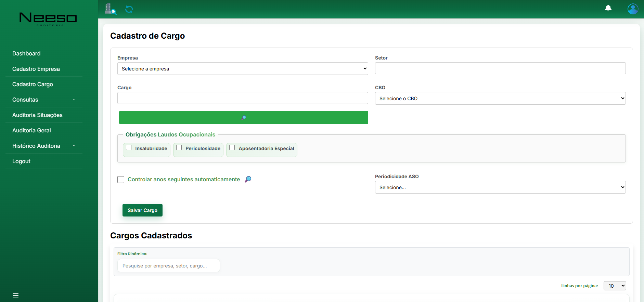Open the notifications bell
644x302 pixels.
point(608,8)
